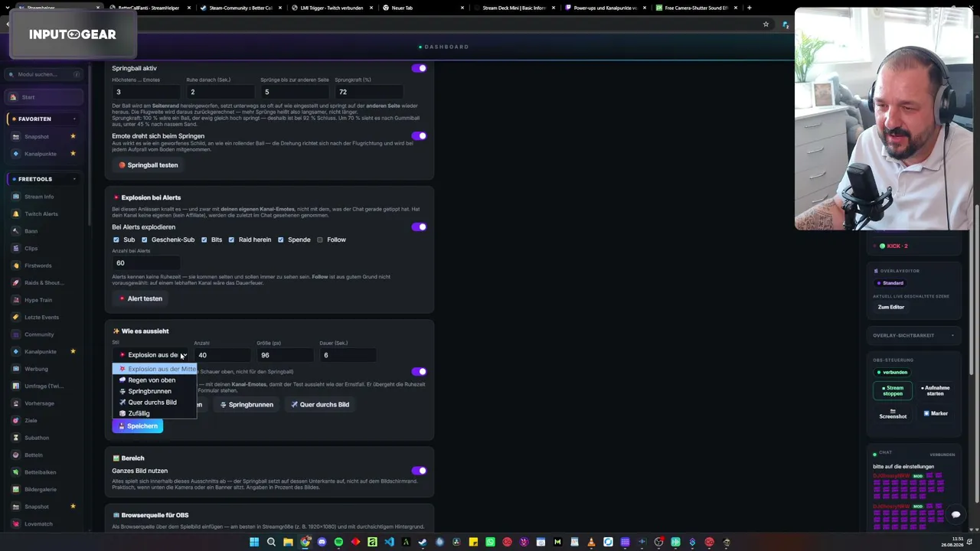Screen dimensions: 980x551
Task: Toggle Emote dreht sich beim Springen
Action: tap(419, 136)
